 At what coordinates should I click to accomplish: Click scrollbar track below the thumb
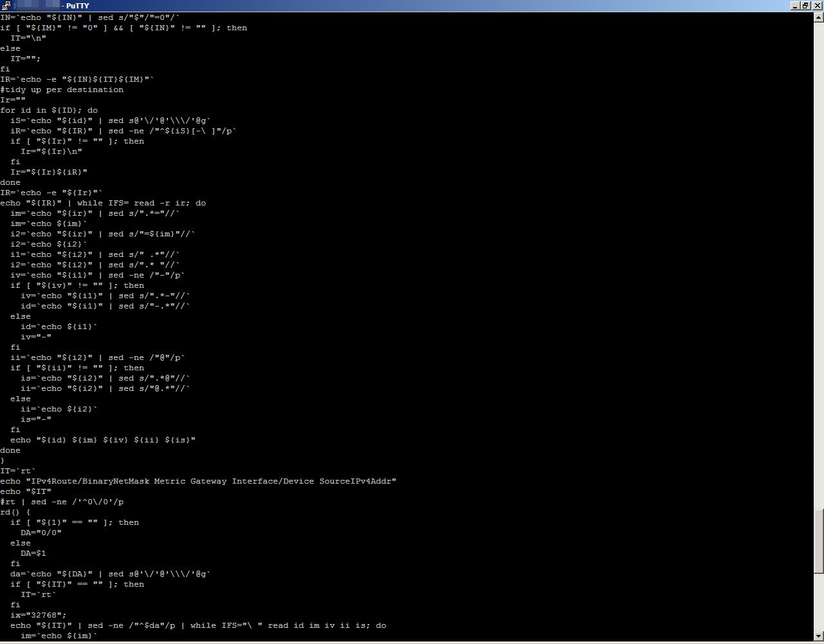point(818,605)
